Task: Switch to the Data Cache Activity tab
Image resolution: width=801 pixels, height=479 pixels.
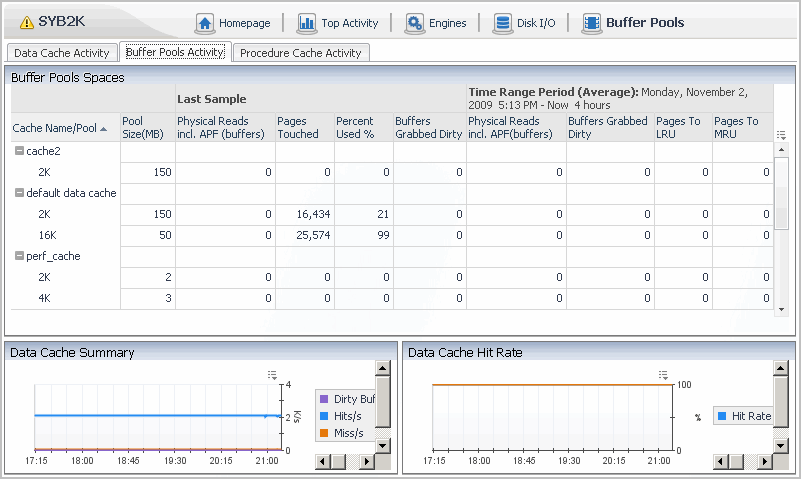Action: point(61,53)
